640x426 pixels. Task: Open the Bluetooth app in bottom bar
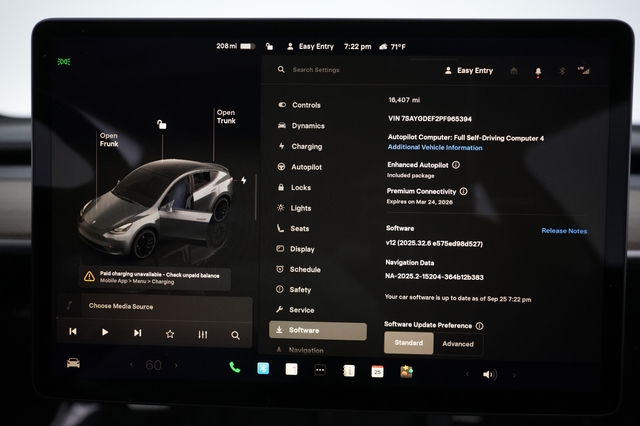click(263, 368)
